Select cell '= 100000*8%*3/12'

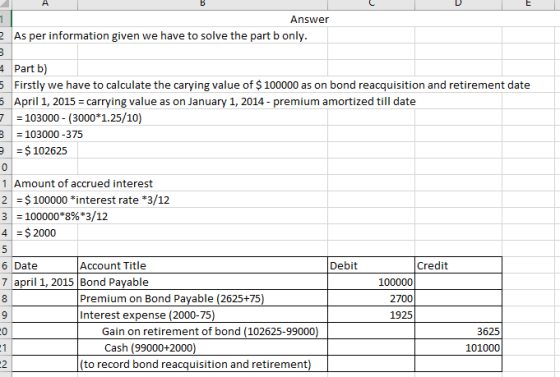coord(62,216)
